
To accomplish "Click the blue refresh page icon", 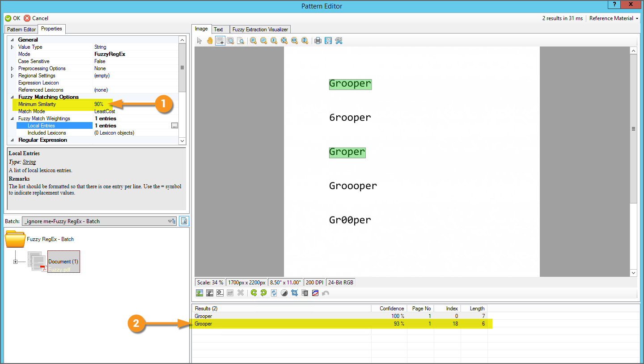I will [274, 293].
